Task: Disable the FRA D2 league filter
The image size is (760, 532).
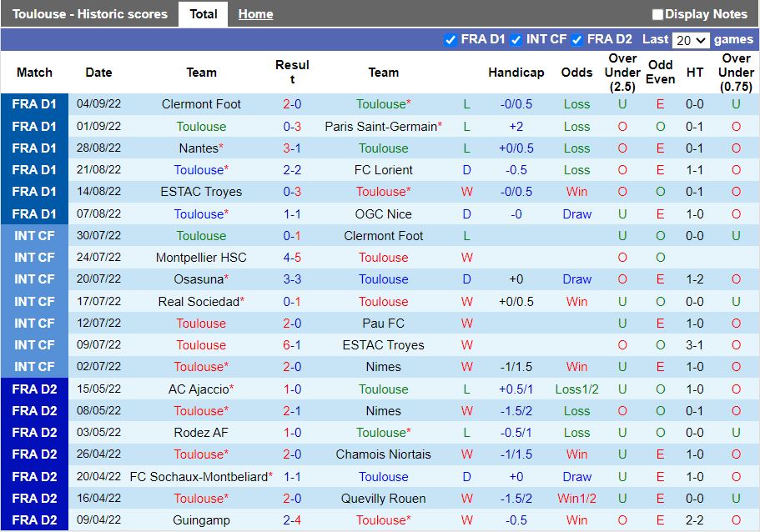Action: pyautogui.click(x=577, y=40)
